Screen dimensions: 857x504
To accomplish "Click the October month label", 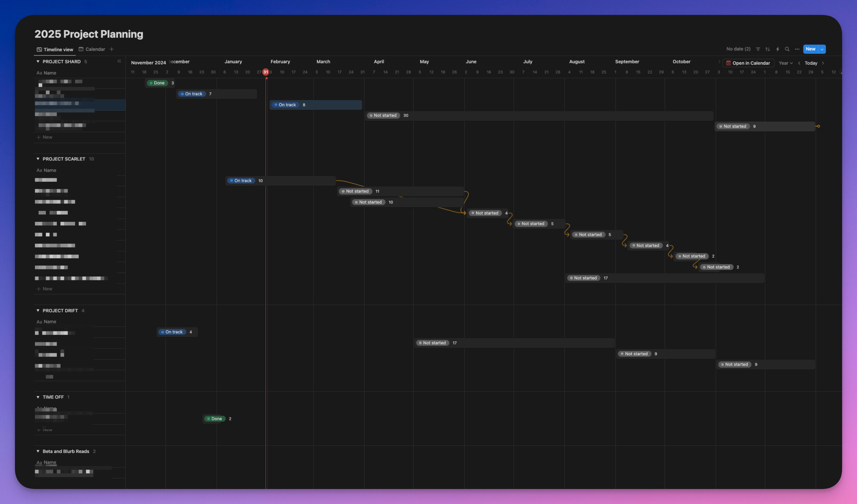I will click(x=681, y=62).
